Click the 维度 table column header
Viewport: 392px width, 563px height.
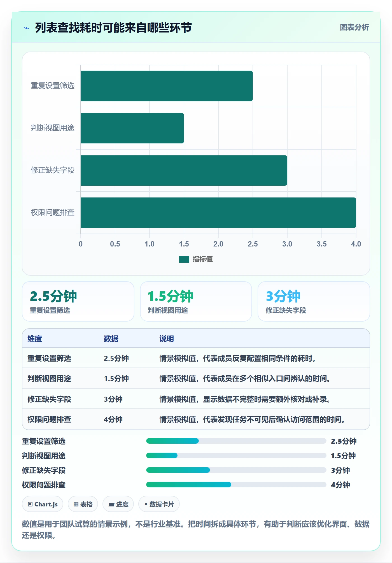tap(35, 339)
